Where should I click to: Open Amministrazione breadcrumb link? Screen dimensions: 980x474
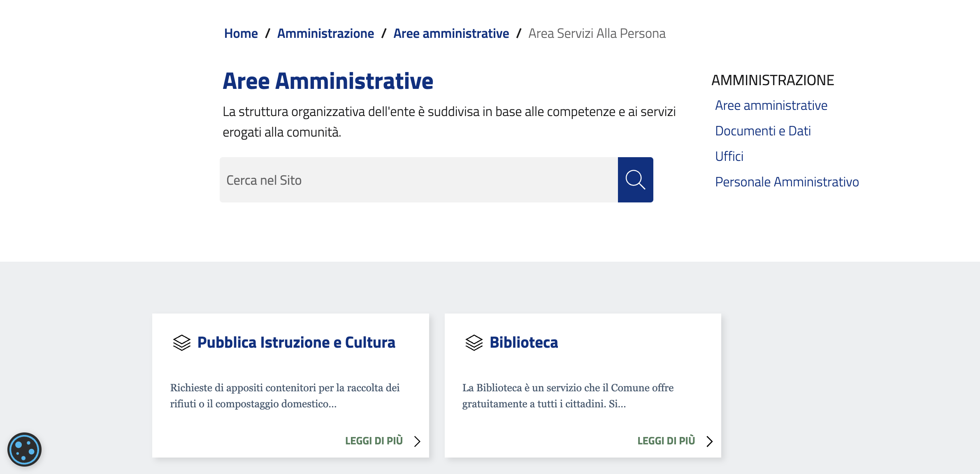(325, 33)
